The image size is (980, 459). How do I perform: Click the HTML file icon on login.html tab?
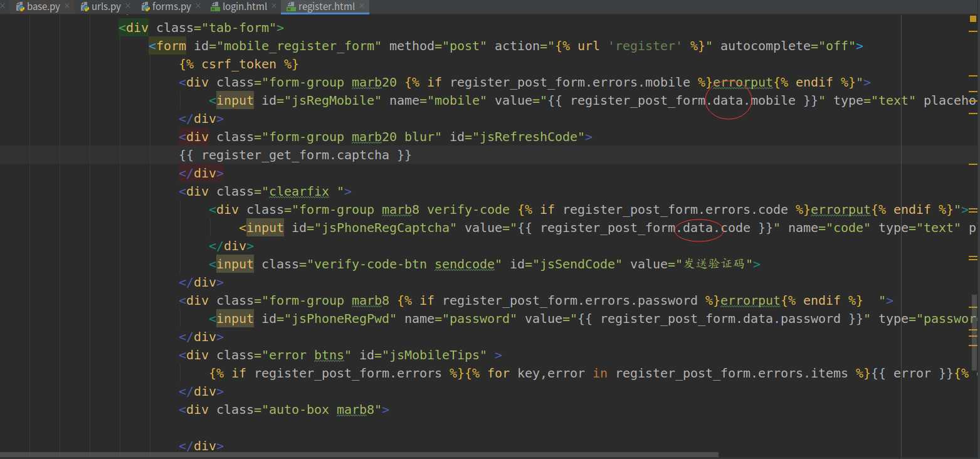point(216,7)
